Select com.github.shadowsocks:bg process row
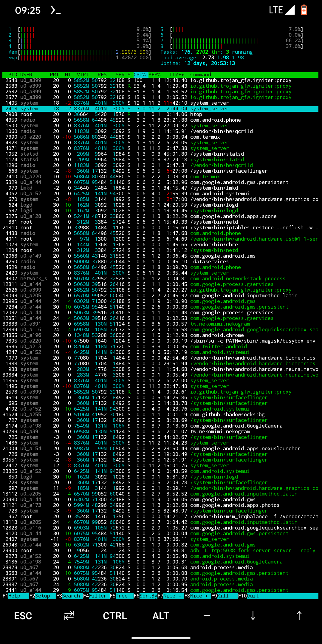The width and height of the screenshot is (322, 644). [160, 415]
